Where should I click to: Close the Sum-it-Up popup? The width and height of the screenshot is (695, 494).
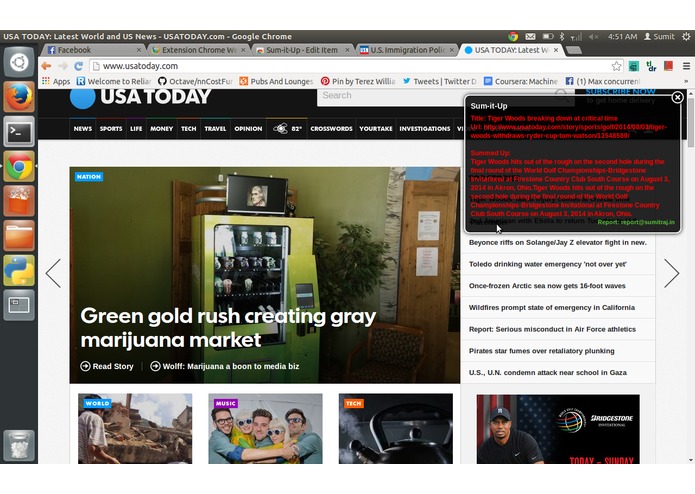click(677, 97)
